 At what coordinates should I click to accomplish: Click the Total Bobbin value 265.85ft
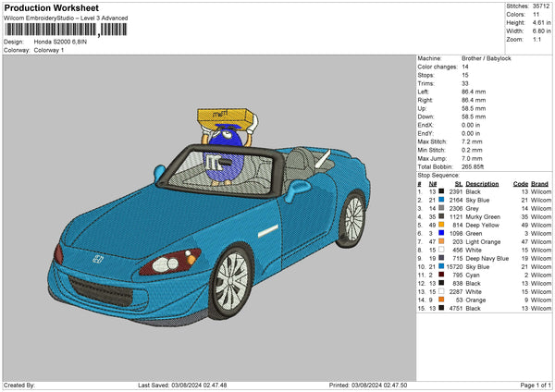pyautogui.click(x=473, y=166)
